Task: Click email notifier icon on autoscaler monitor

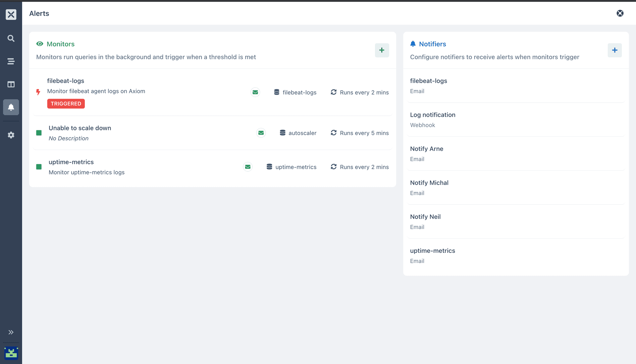Action: pos(261,133)
